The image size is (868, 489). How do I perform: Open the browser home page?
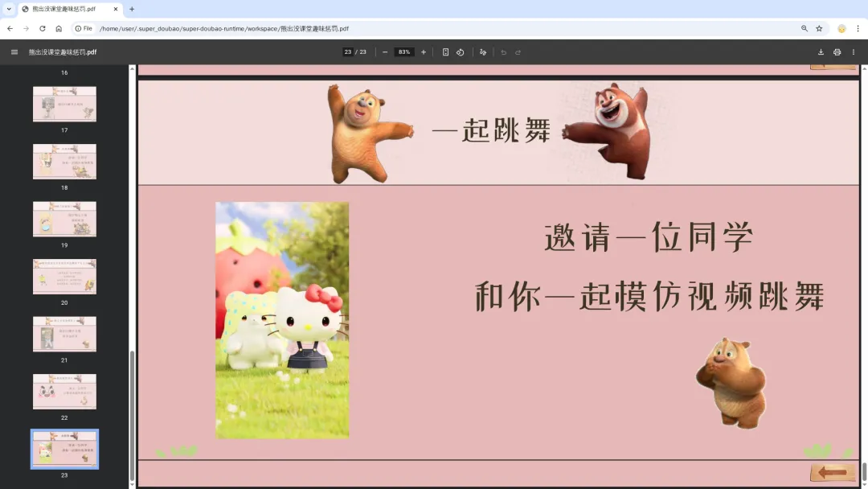coord(58,28)
